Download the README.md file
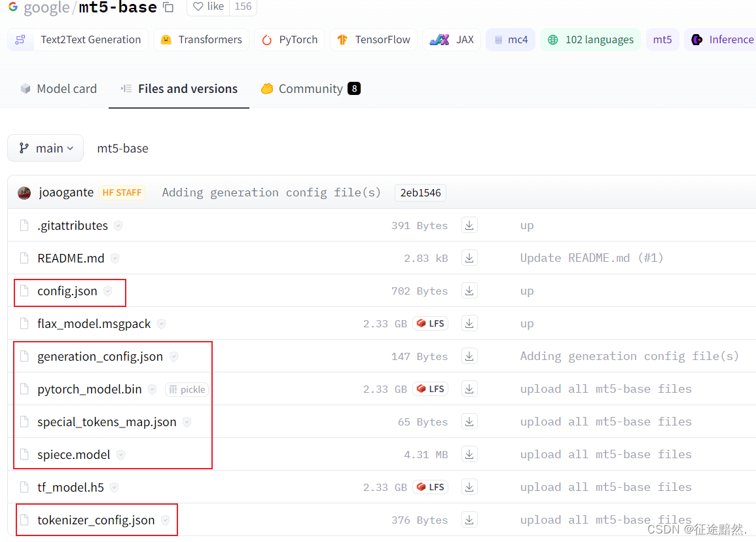 469,258
